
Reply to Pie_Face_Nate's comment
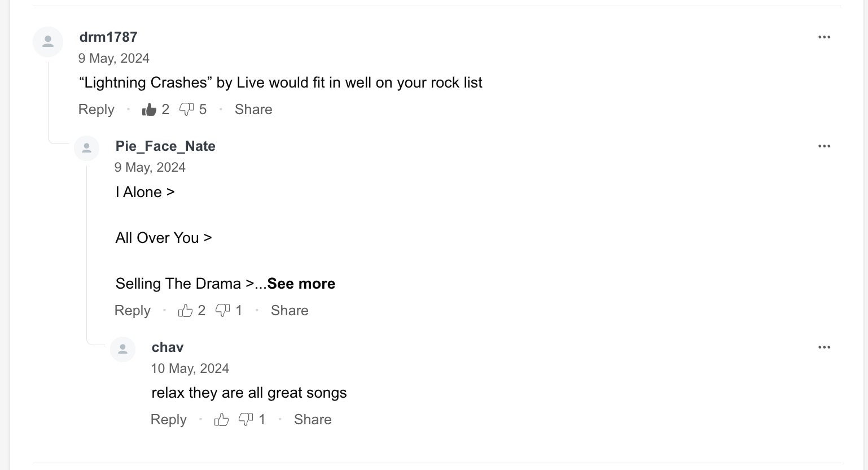[132, 311]
